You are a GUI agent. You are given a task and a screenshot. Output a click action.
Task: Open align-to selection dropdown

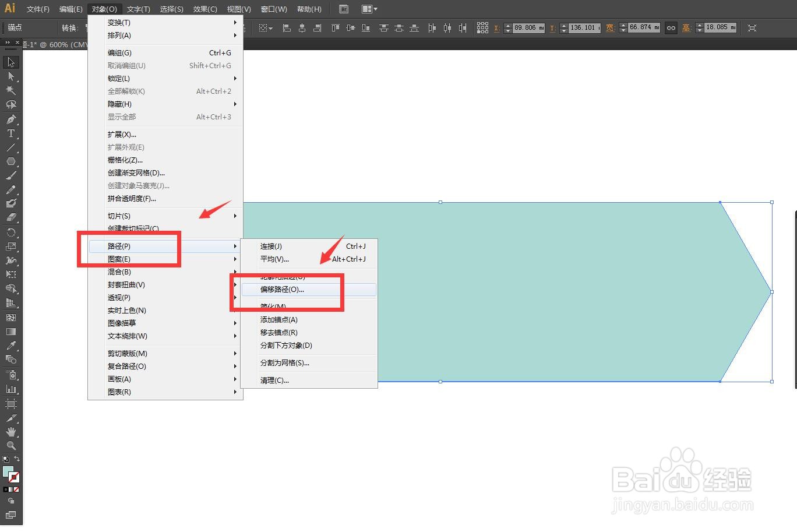[266, 27]
